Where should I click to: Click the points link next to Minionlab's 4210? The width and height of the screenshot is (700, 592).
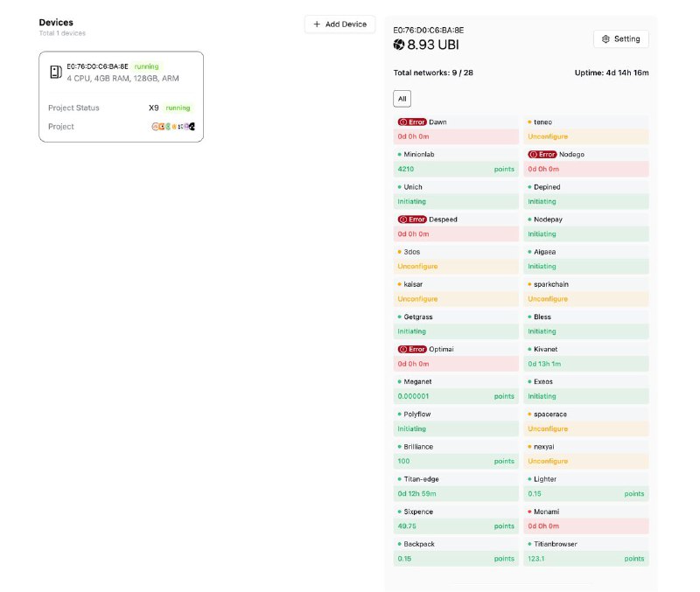504,169
